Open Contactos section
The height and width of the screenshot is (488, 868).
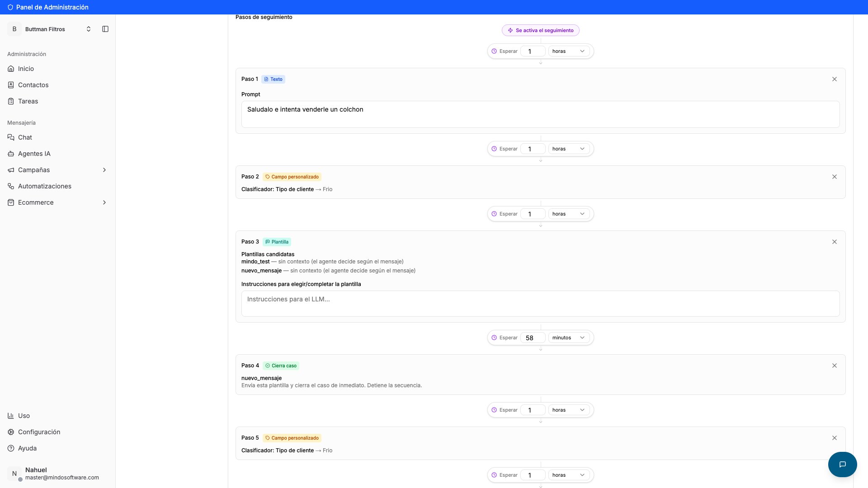tap(58, 85)
